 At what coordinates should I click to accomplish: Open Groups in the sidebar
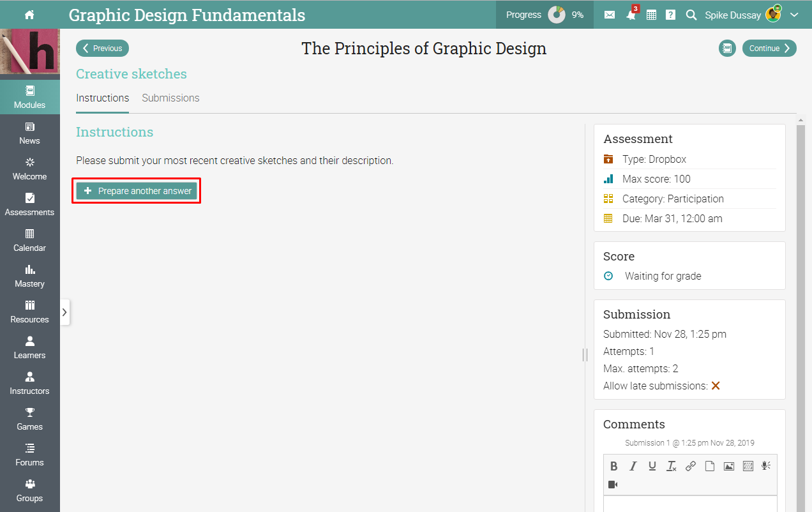pos(30,490)
